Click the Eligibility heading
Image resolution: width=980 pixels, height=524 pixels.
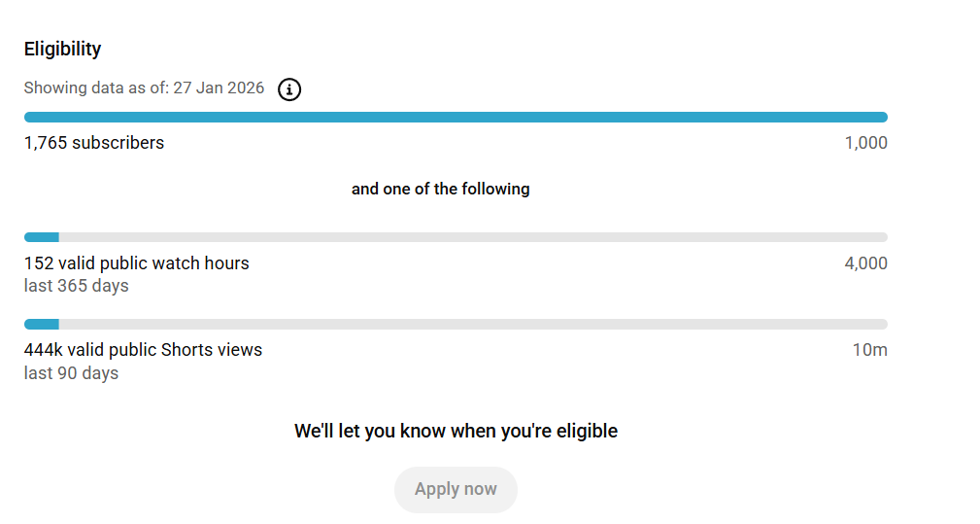(62, 49)
